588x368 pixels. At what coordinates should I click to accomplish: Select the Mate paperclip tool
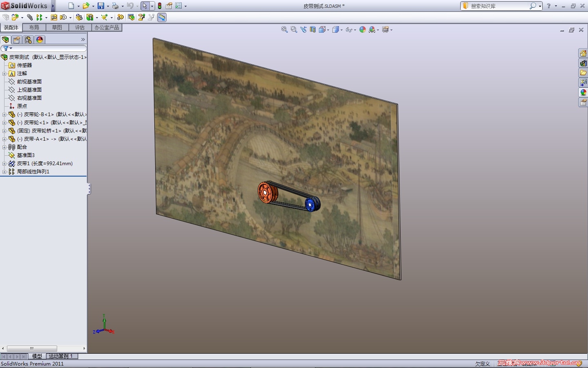click(x=30, y=17)
